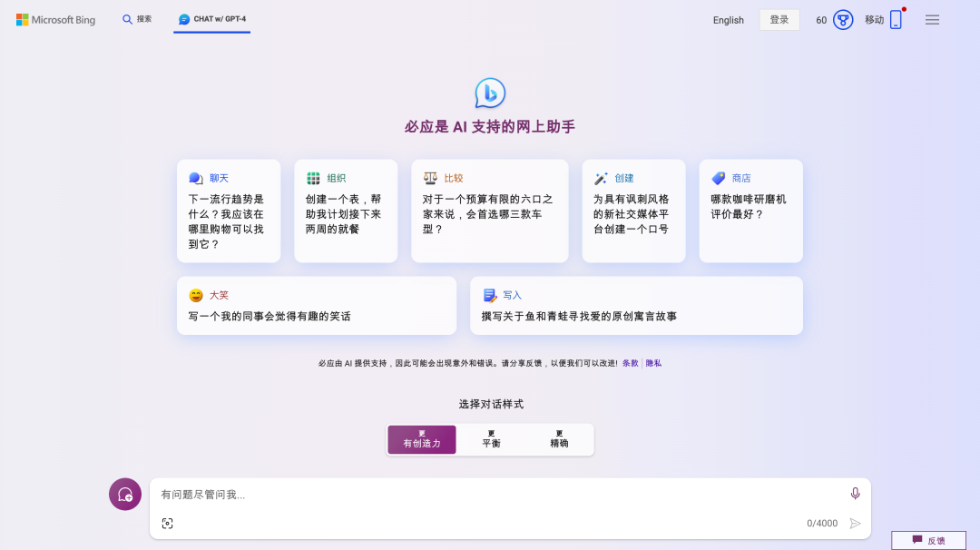Click the 写入 document pen icon
This screenshot has height=550, width=980.
[489, 295]
